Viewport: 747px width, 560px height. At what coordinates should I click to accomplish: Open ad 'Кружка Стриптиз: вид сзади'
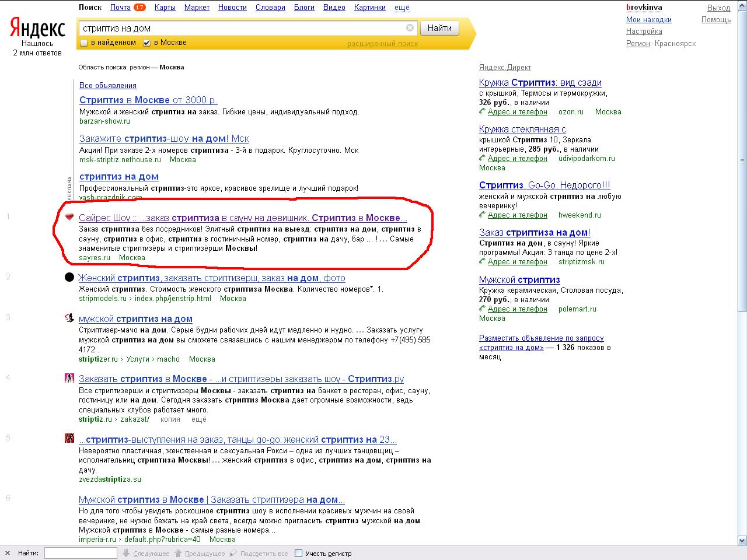click(540, 83)
